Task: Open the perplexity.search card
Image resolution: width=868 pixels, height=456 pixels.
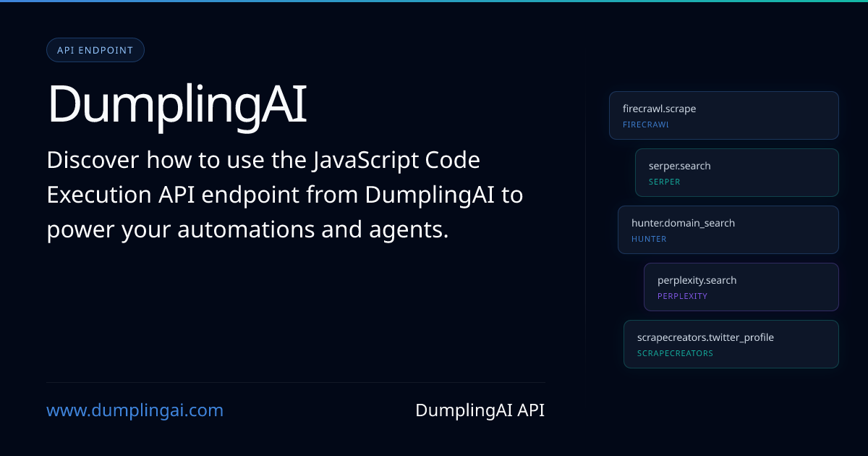Action: pos(741,287)
